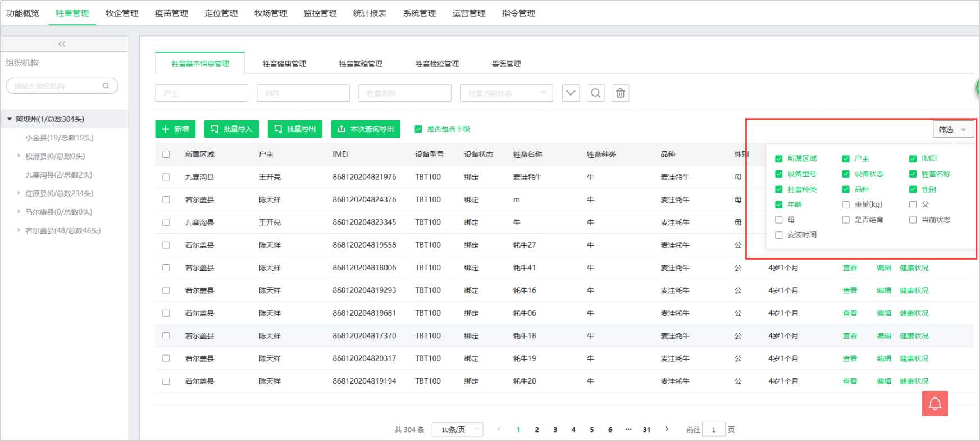980x441 pixels.
Task: Click the previous page arrow
Action: tap(499, 429)
